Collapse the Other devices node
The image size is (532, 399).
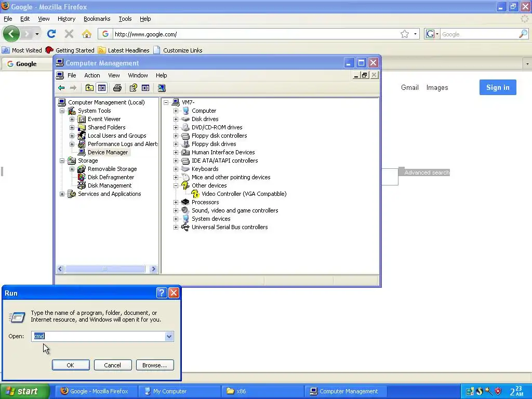[x=176, y=185]
